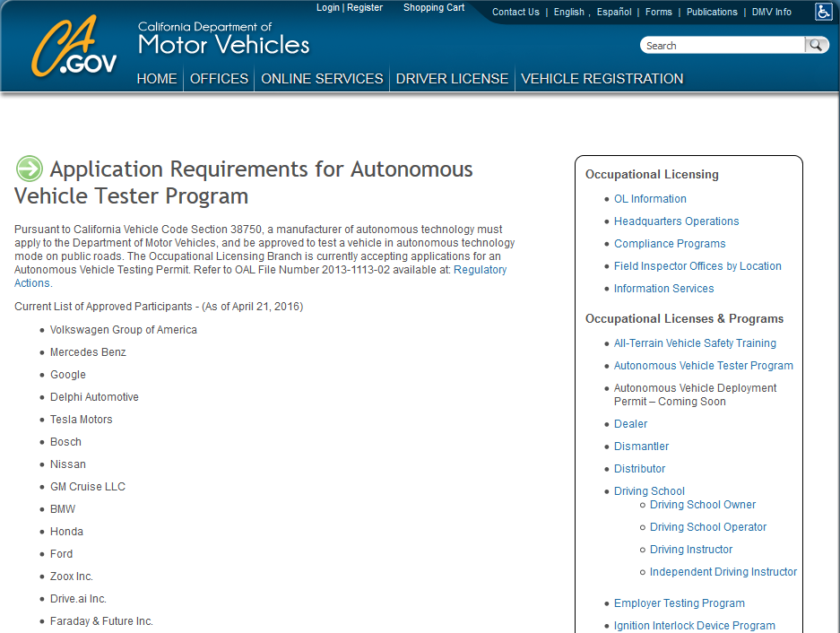The image size is (840, 633).
Task: Open the HOME navigation menu item
Action: (156, 79)
